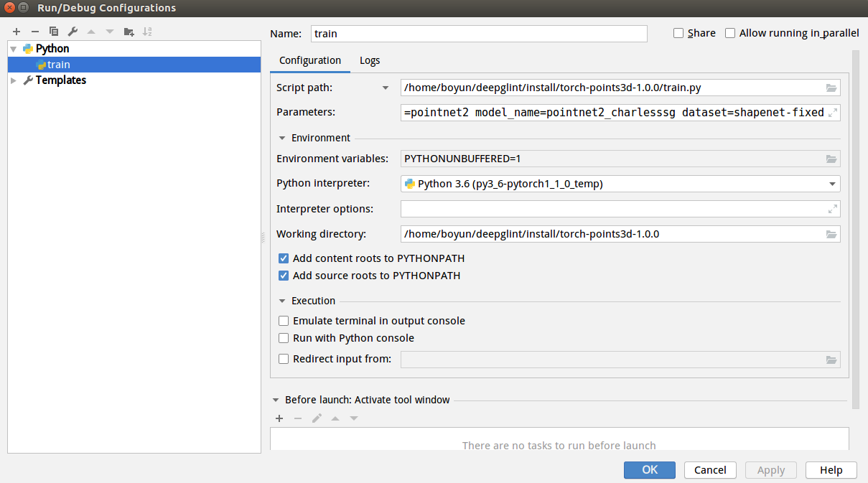Add a before-launch task
The image size is (868, 483).
279,418
